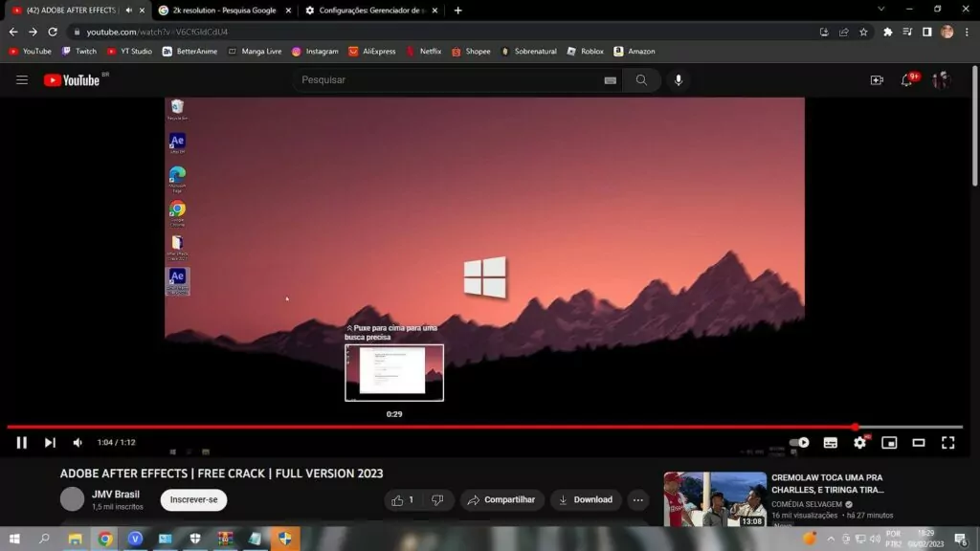Reload the current page
The image size is (980, 551).
(53, 32)
